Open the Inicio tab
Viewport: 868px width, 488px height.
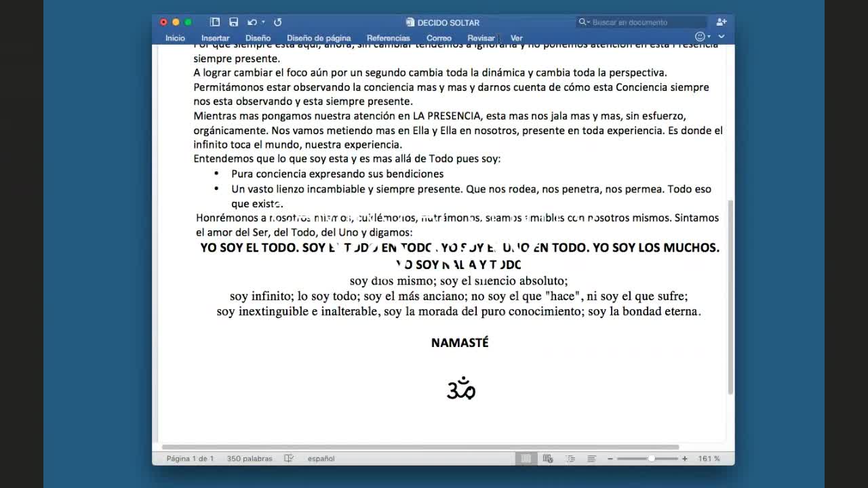click(x=175, y=38)
